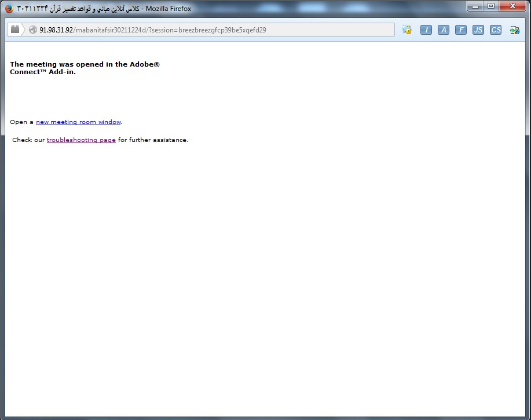Click the Firefox logo in the title bar
Screen dimensions: 531x420
point(9,9)
